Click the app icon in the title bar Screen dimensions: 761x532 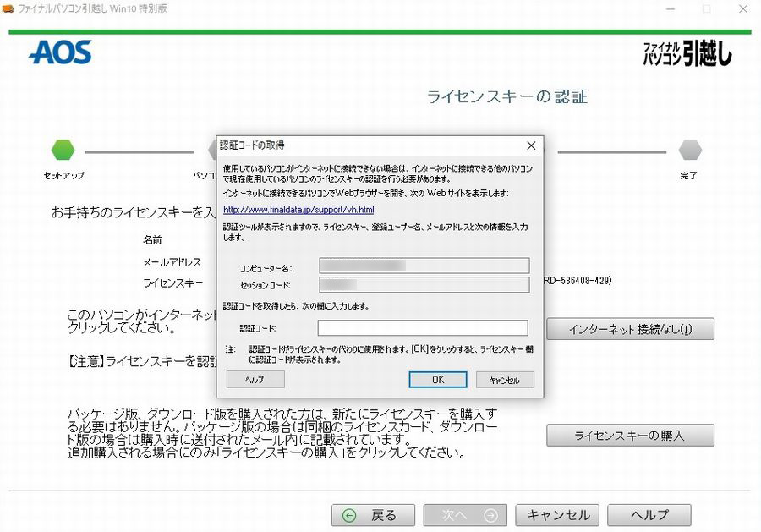tap(8, 8)
